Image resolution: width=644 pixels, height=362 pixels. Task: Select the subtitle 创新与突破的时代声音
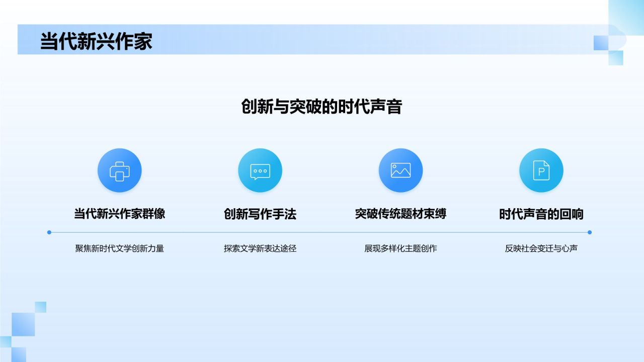click(321, 107)
